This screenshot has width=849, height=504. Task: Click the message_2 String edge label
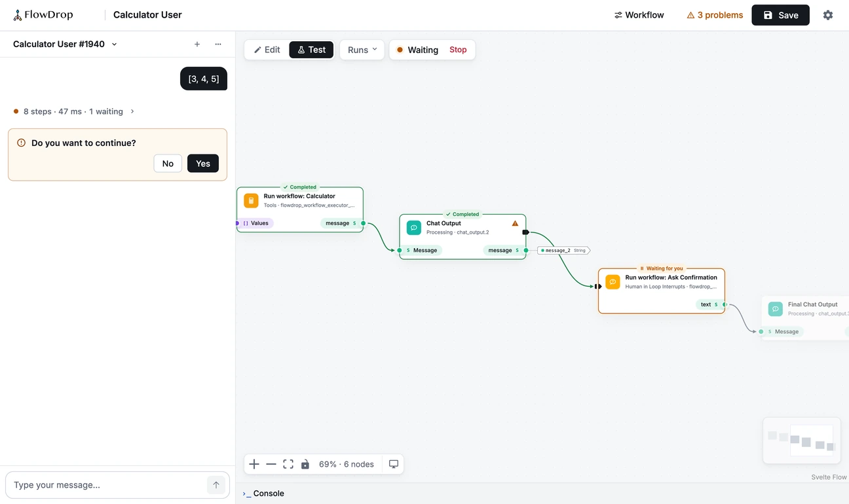[564, 250]
